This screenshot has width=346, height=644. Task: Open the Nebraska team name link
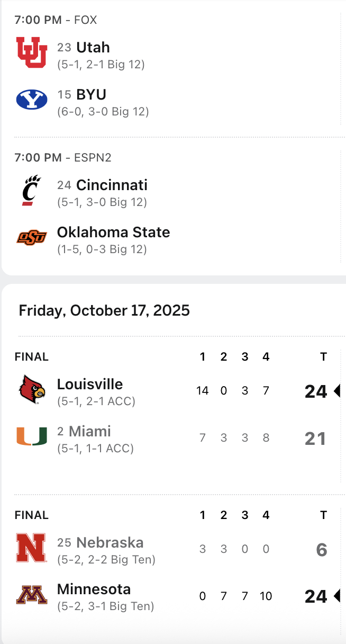pyautogui.click(x=110, y=542)
